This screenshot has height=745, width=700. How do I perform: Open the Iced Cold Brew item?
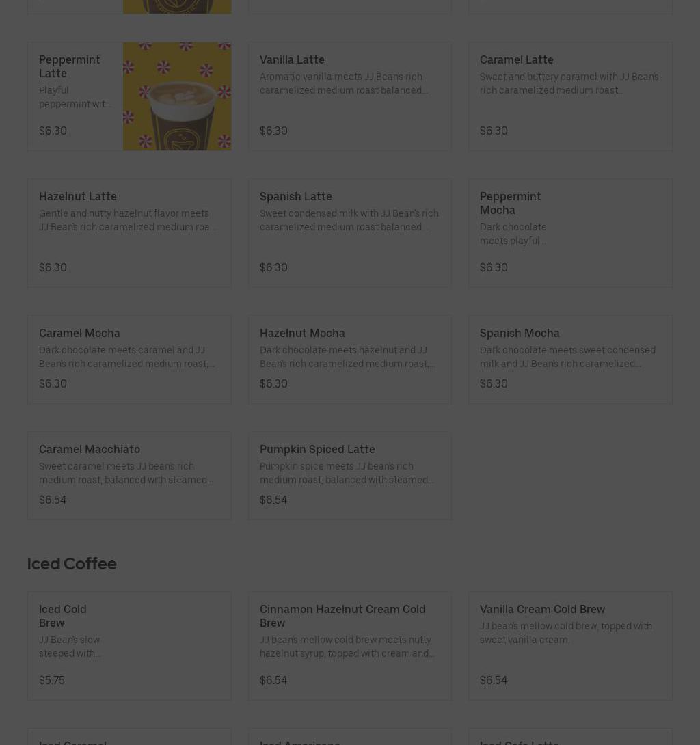[x=129, y=646]
